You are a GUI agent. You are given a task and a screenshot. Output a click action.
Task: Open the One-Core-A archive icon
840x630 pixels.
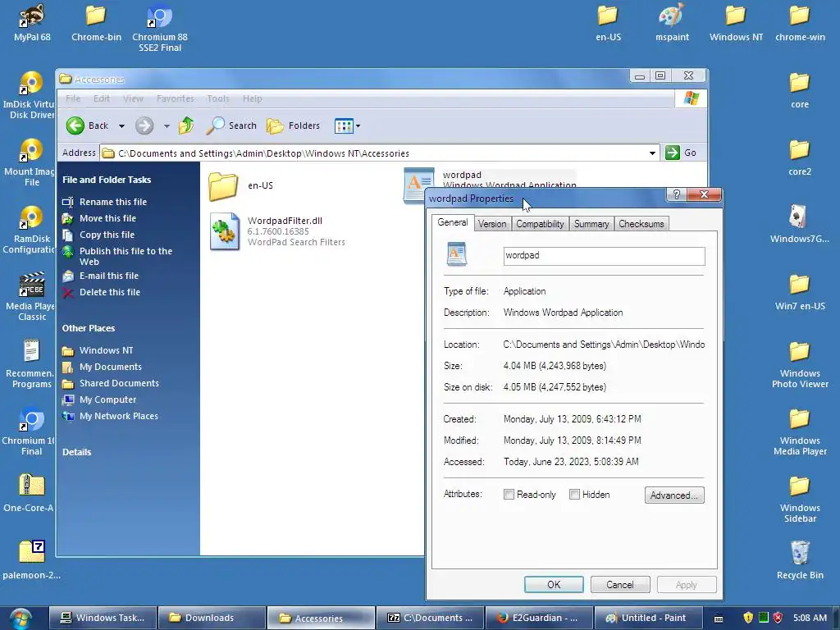coord(30,494)
